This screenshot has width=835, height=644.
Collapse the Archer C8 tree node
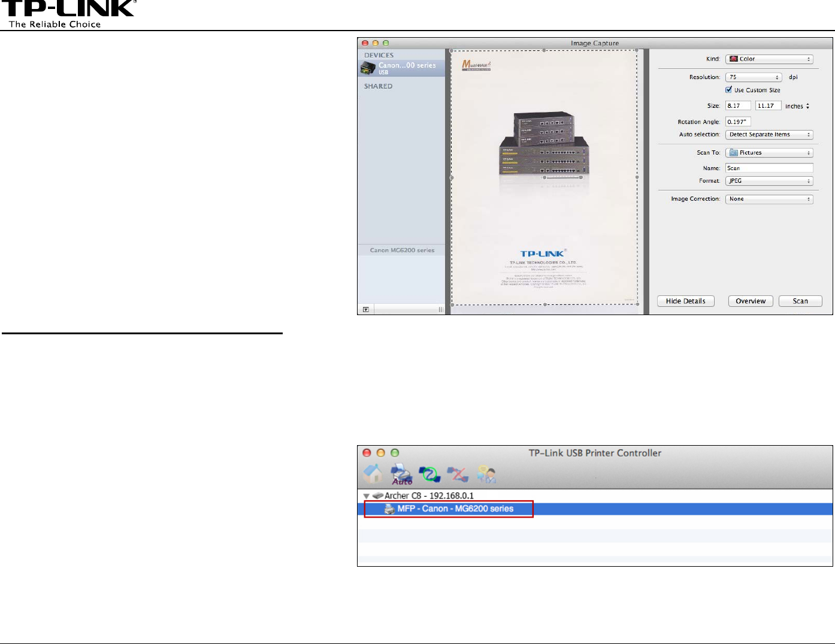coord(366,496)
